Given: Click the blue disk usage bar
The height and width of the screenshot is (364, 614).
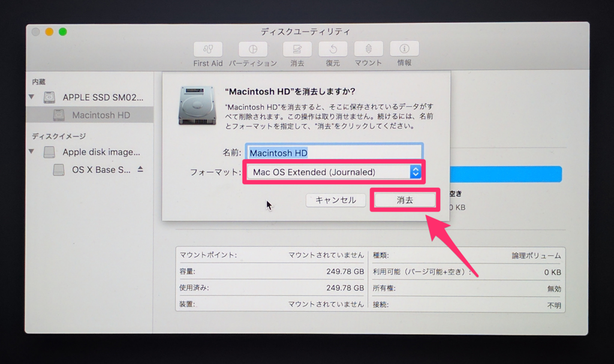Looking at the screenshot, I should [x=505, y=174].
